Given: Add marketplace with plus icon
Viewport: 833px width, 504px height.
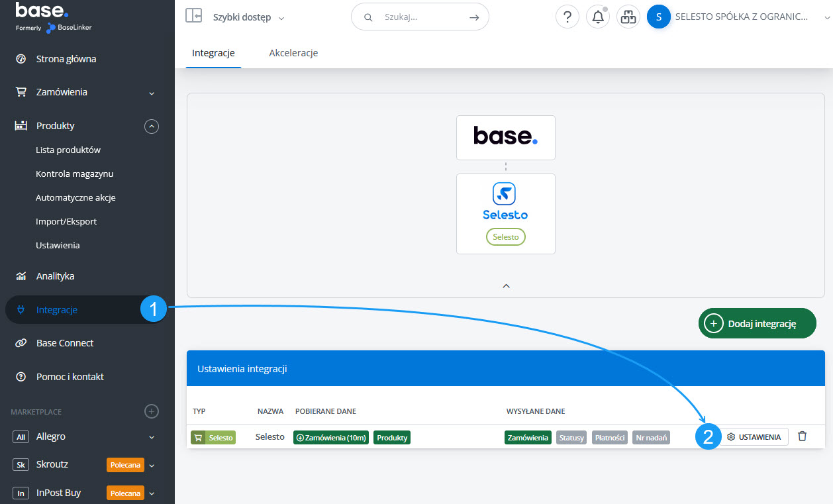Looking at the screenshot, I should [152, 411].
